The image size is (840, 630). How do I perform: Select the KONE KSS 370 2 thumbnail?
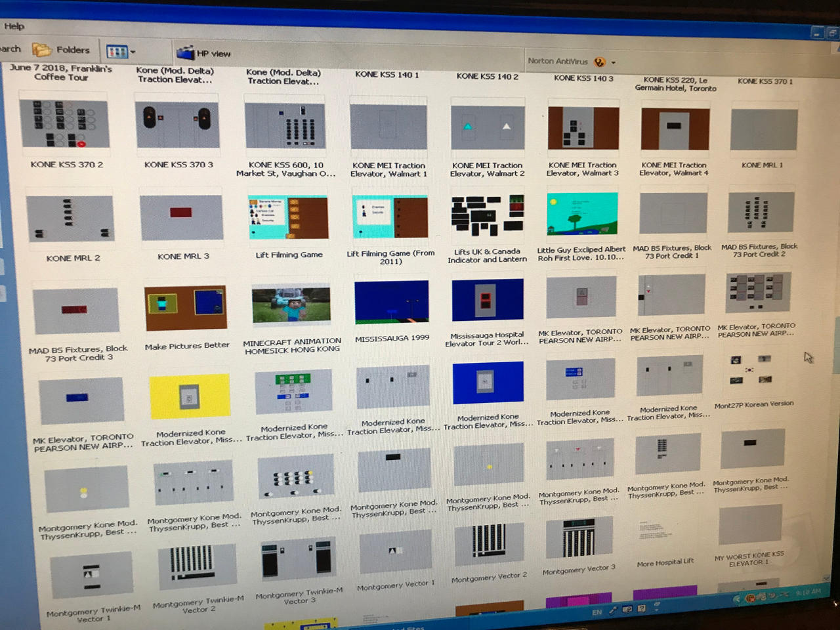pos(65,123)
